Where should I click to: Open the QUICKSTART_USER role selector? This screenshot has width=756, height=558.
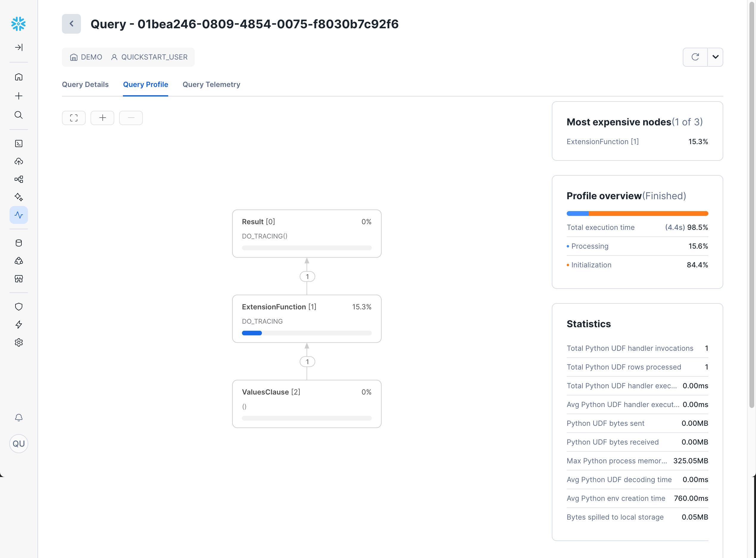point(150,57)
